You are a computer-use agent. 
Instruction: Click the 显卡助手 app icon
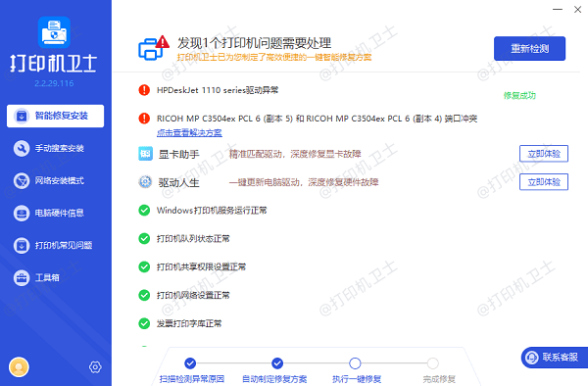(x=145, y=154)
